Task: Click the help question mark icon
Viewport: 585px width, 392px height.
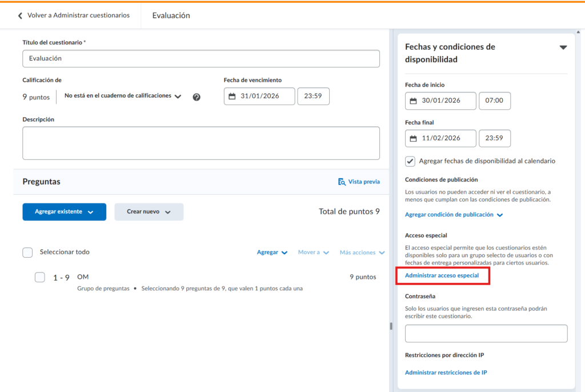Action: (197, 97)
